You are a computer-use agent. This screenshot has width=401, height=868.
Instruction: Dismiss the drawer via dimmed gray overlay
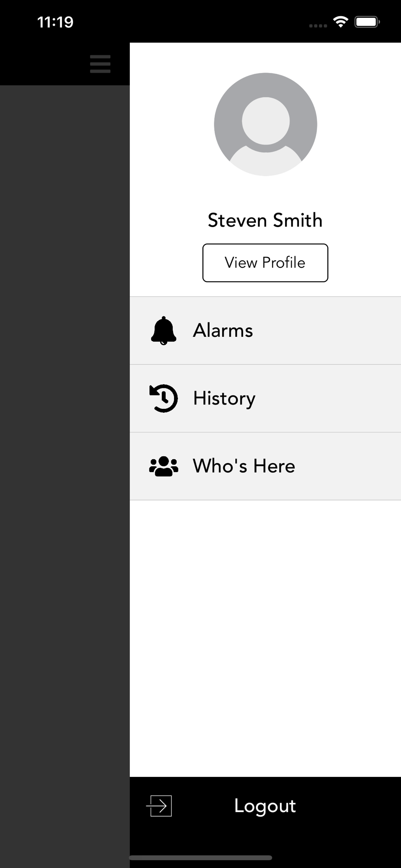tap(65, 434)
